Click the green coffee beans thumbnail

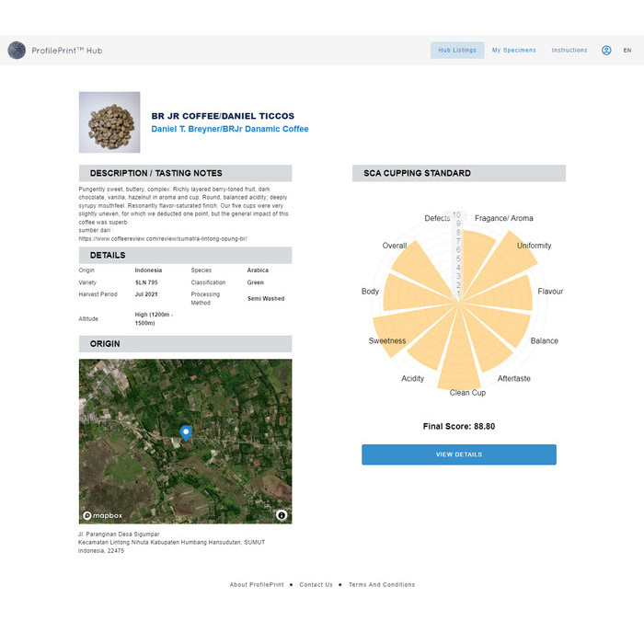[x=109, y=121]
